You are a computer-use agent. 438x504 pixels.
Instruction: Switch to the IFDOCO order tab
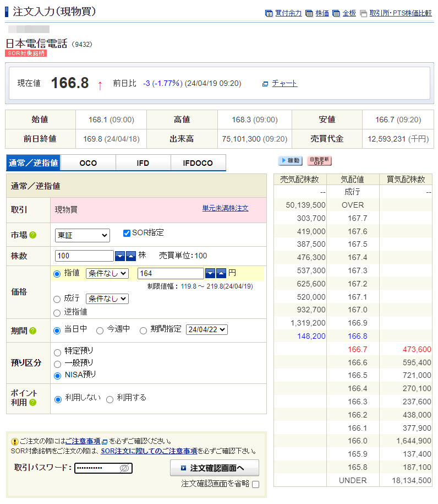click(x=198, y=163)
